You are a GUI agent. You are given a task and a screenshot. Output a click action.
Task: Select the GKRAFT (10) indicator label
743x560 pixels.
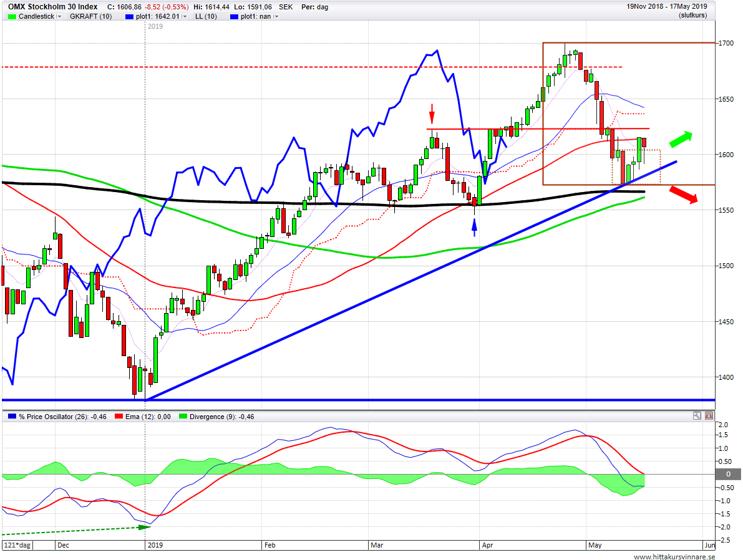pyautogui.click(x=91, y=17)
